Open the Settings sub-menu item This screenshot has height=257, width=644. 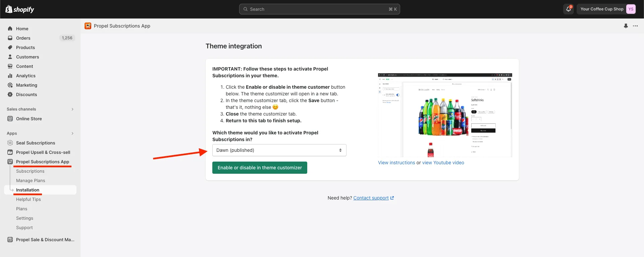coord(24,218)
